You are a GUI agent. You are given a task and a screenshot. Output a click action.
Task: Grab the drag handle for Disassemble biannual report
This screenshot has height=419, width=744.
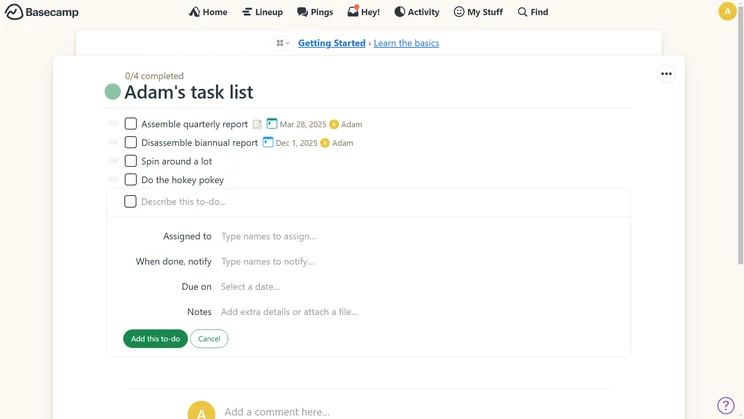[x=113, y=142]
